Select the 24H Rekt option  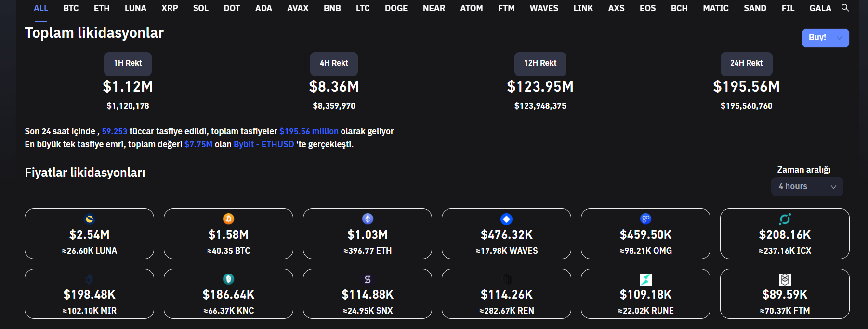click(x=746, y=63)
